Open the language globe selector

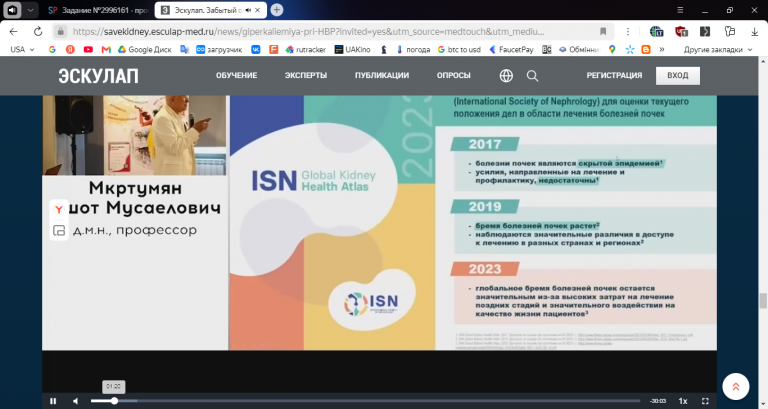506,75
